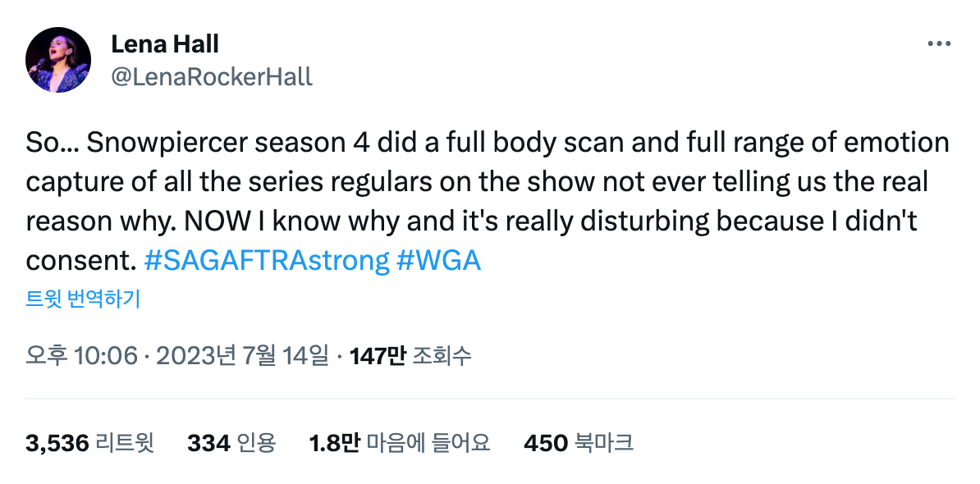Click the word "consent." in the tweet

[x=80, y=261]
